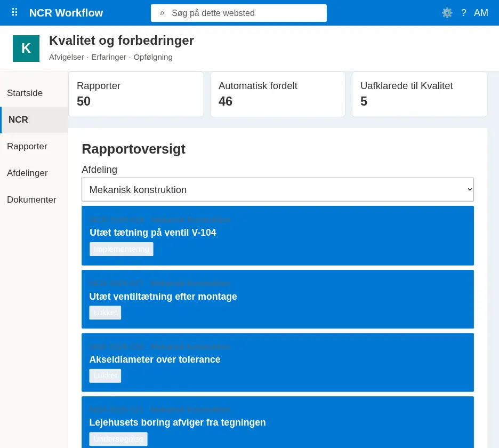
Task: Click 'Lukket' badge under 'Akseldiameter over tolerance'
Action: coord(105,375)
